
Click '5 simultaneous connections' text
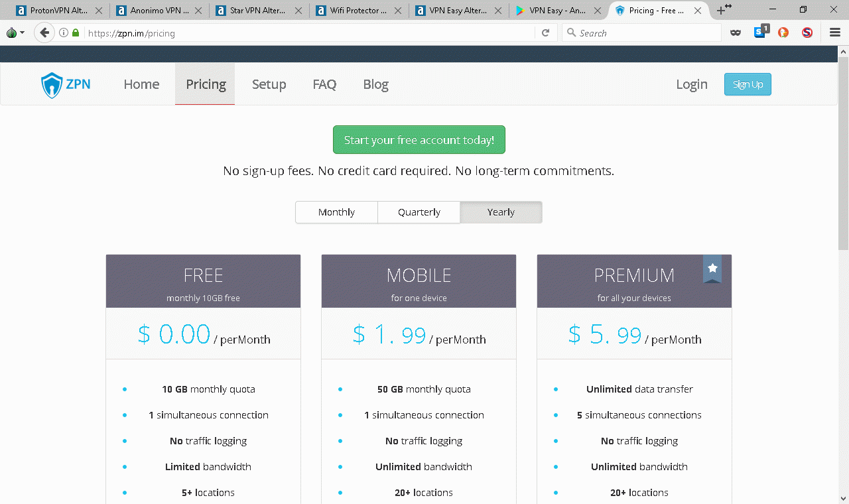(x=639, y=415)
